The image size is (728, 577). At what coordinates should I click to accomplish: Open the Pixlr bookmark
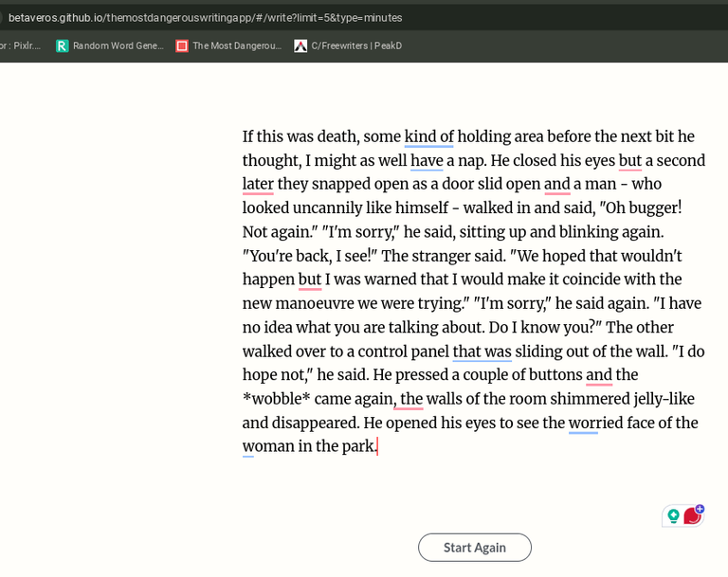click(x=21, y=45)
